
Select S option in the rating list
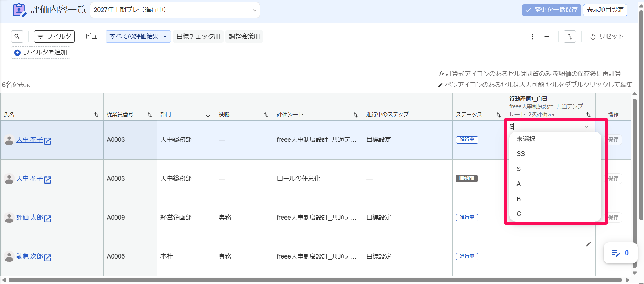coord(555,169)
